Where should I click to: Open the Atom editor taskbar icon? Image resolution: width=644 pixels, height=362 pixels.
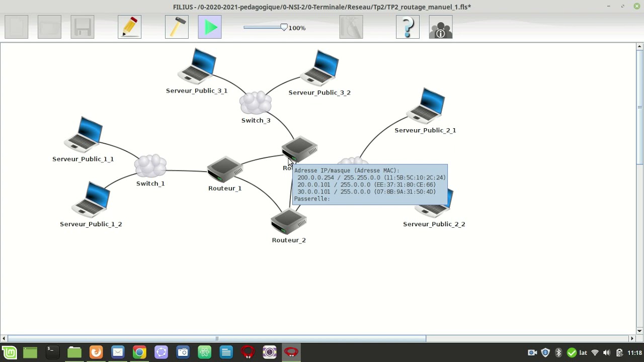click(204, 352)
